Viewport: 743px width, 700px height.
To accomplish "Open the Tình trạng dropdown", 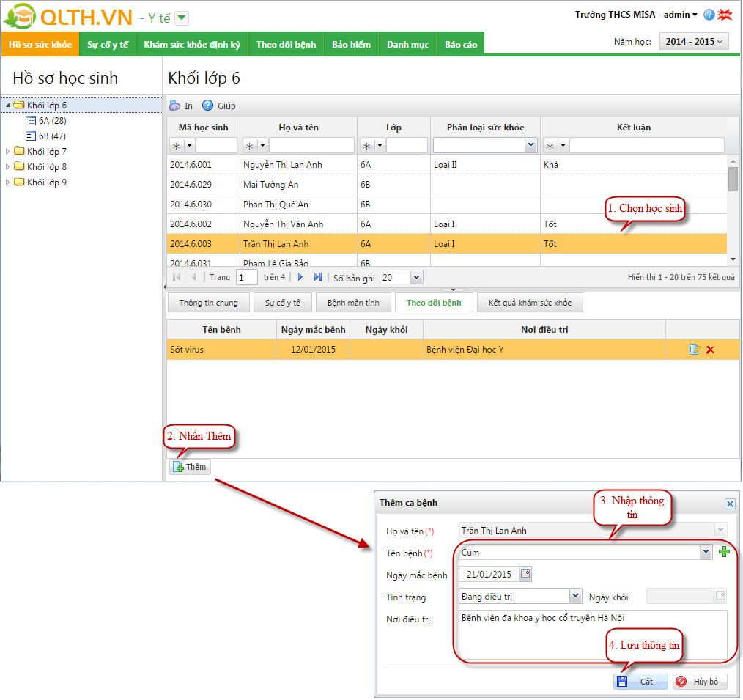I will pos(575,597).
